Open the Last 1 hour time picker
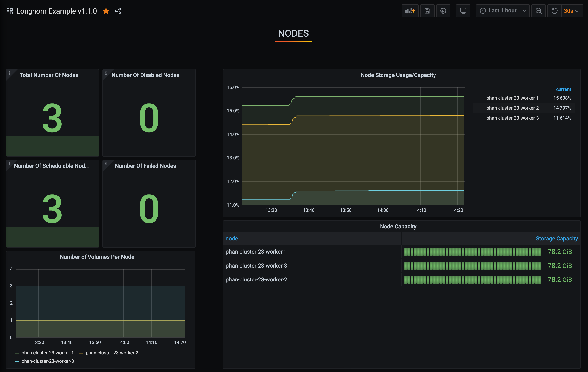 [502, 11]
